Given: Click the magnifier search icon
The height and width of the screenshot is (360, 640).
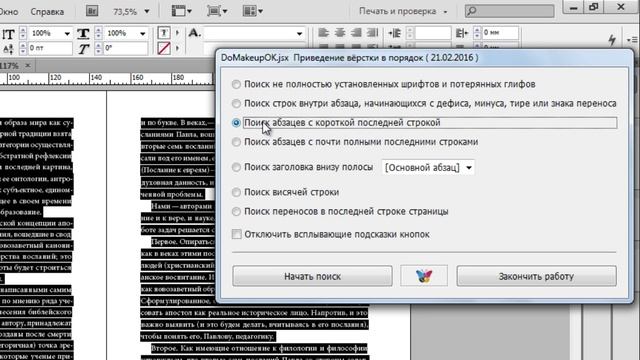Looking at the screenshot, I should 471,11.
